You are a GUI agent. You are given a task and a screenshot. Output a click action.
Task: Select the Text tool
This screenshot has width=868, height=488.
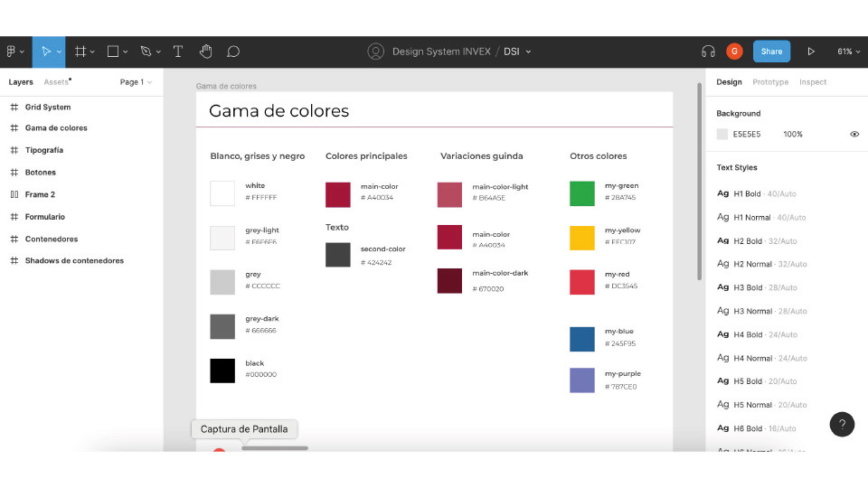pos(178,52)
